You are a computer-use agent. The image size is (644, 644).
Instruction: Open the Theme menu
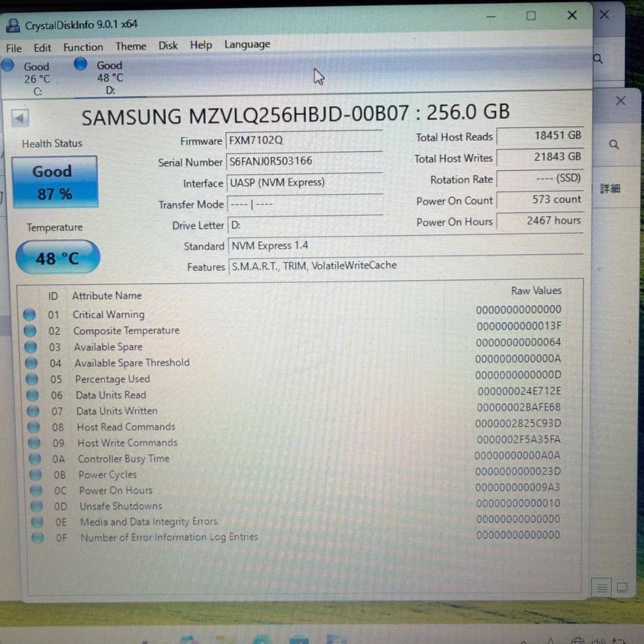pyautogui.click(x=131, y=46)
